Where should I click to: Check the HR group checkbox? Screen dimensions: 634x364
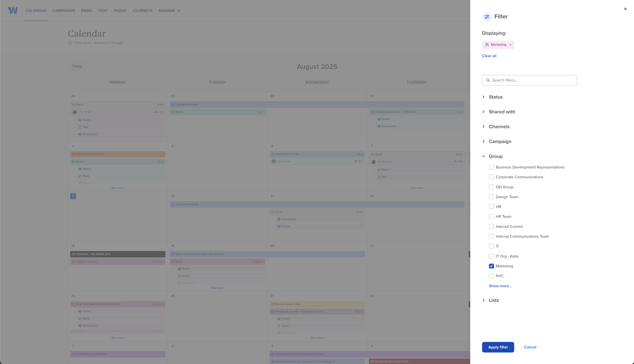491,207
